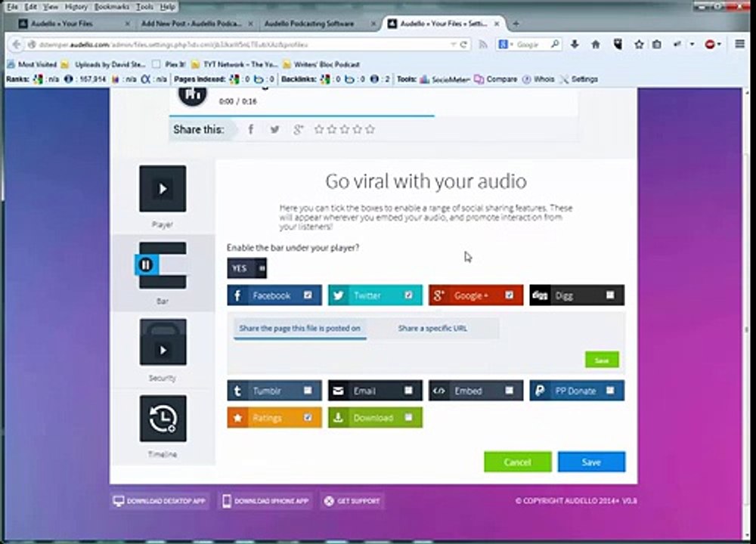Viewport: 756px width, 544px height.
Task: Open the Tools menu
Action: (144, 7)
